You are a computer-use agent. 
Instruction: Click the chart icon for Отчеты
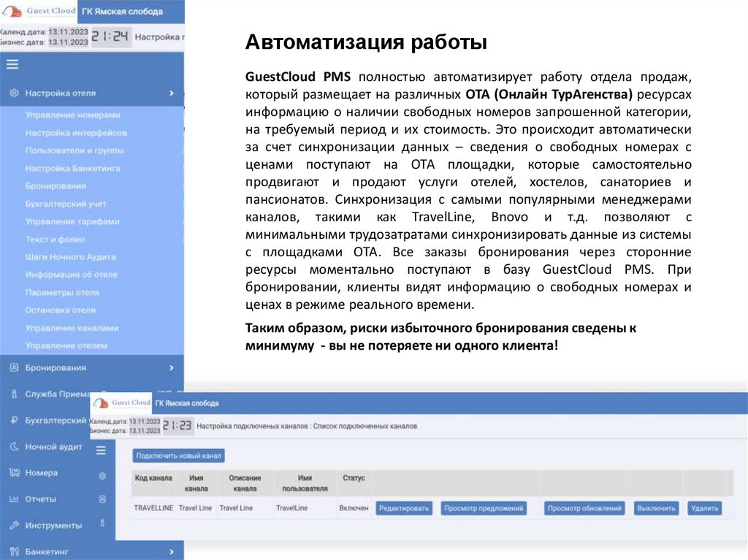[15, 499]
